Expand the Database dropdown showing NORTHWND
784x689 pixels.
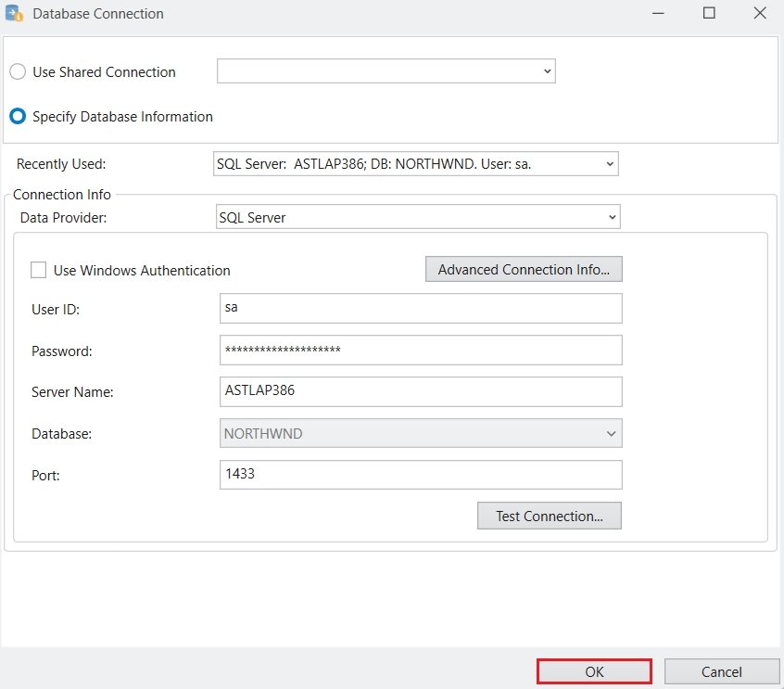click(421, 433)
